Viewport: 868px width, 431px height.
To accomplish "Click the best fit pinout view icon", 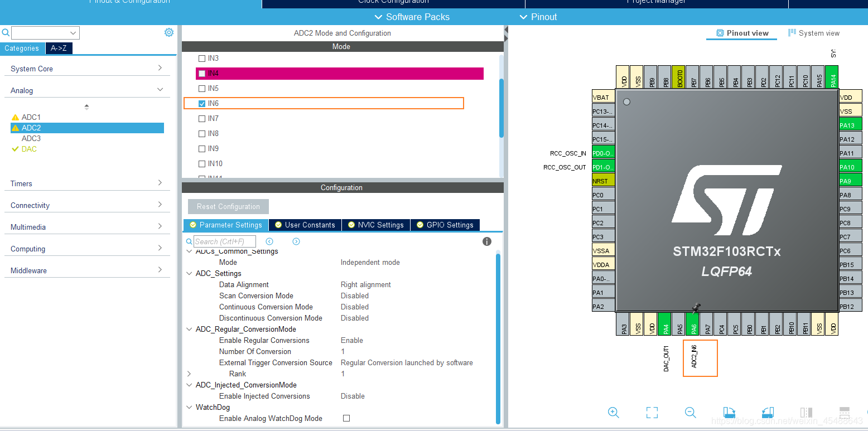I will click(652, 413).
